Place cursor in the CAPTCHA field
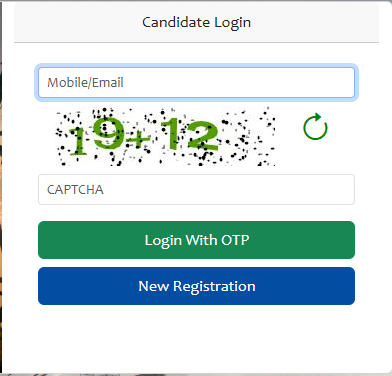This screenshot has height=376, width=392. [196, 189]
